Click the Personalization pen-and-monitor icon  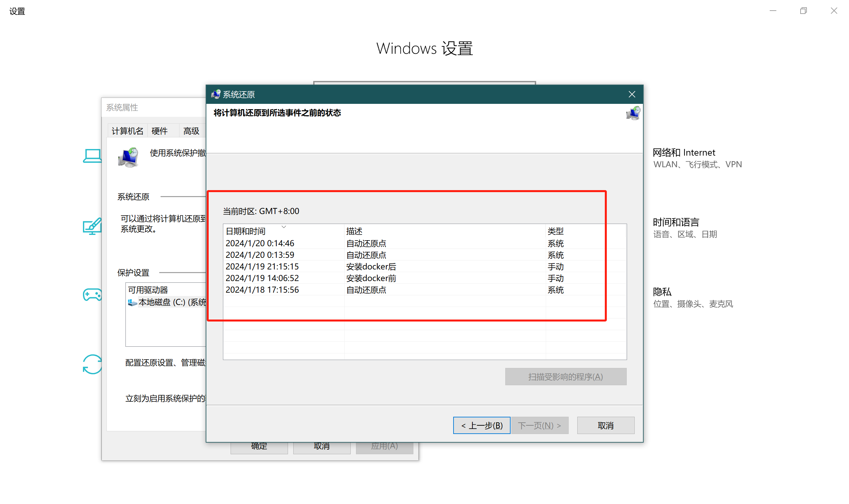(92, 226)
